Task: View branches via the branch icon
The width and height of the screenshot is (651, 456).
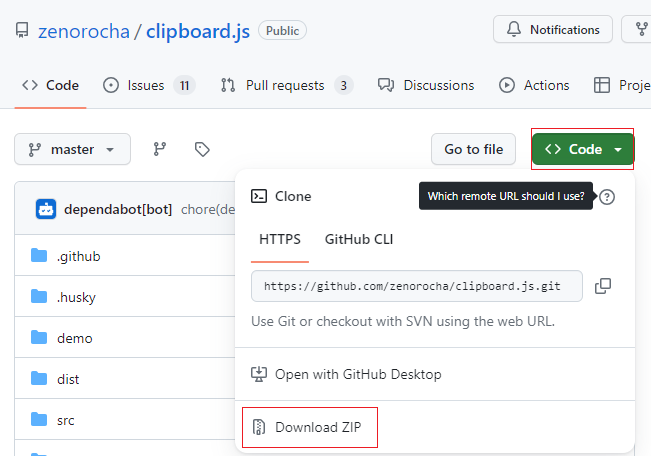Action: tap(160, 149)
